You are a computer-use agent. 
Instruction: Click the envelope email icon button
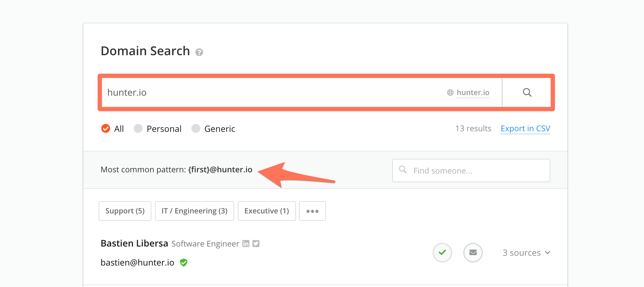(x=473, y=253)
